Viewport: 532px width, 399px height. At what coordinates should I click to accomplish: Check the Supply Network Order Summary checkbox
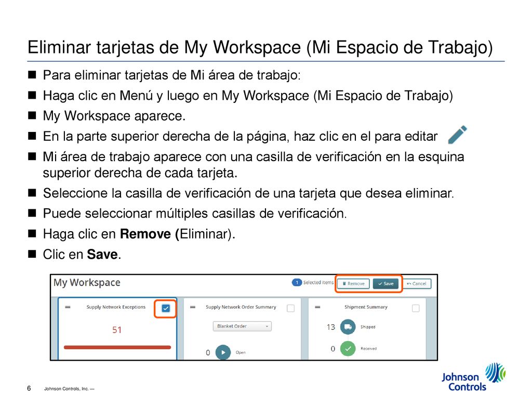[291, 308]
